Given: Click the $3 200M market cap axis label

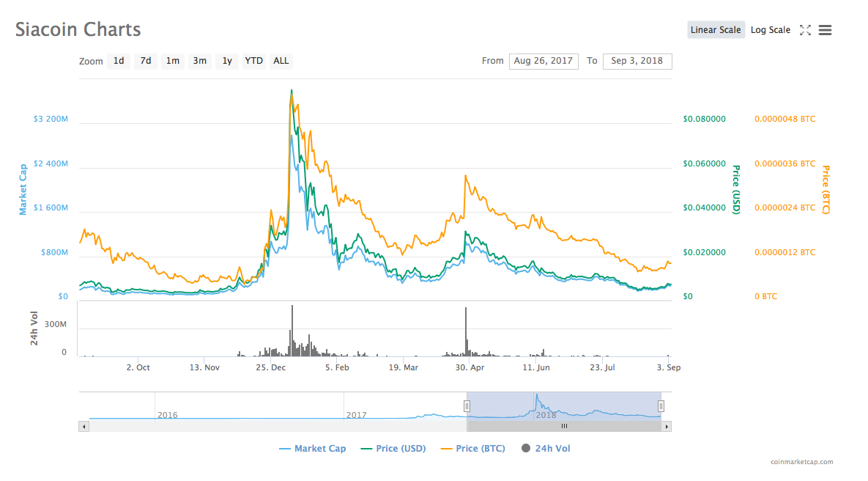Looking at the screenshot, I should (x=51, y=119).
